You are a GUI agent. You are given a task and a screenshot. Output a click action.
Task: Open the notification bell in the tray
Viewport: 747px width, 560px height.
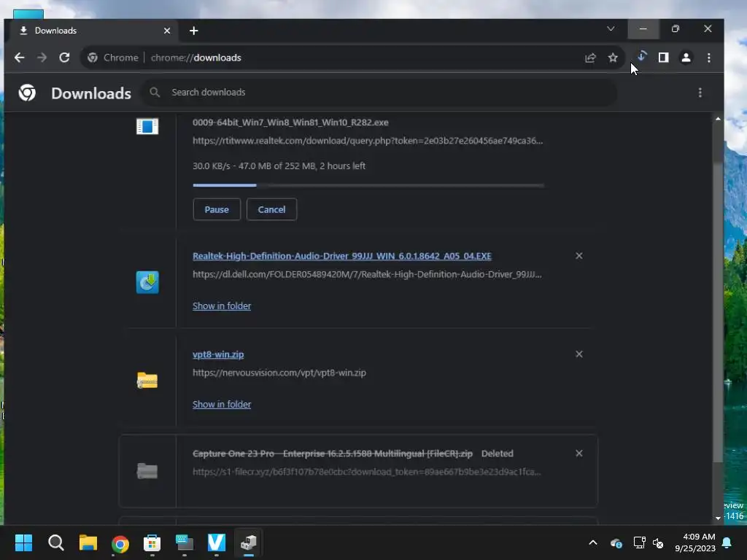pos(727,542)
